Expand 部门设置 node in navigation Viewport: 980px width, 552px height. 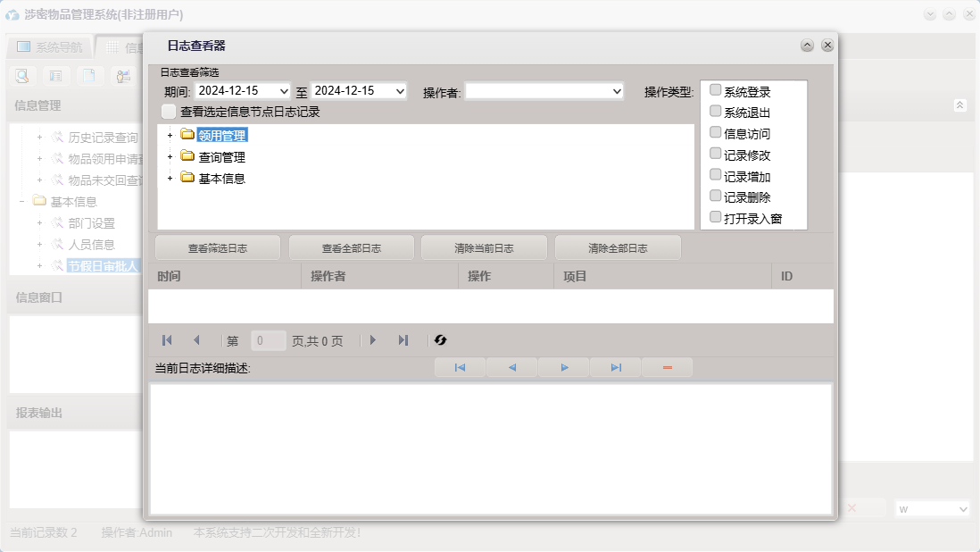point(39,223)
